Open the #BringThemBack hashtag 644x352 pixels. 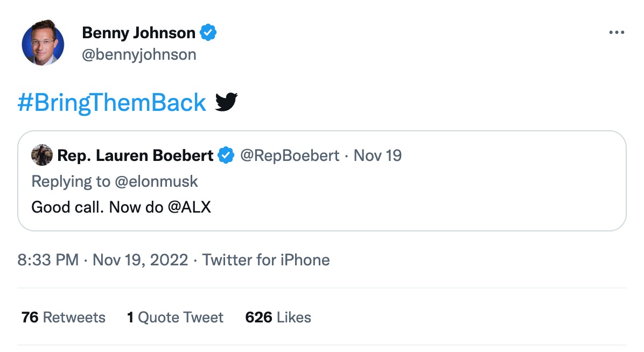111,102
